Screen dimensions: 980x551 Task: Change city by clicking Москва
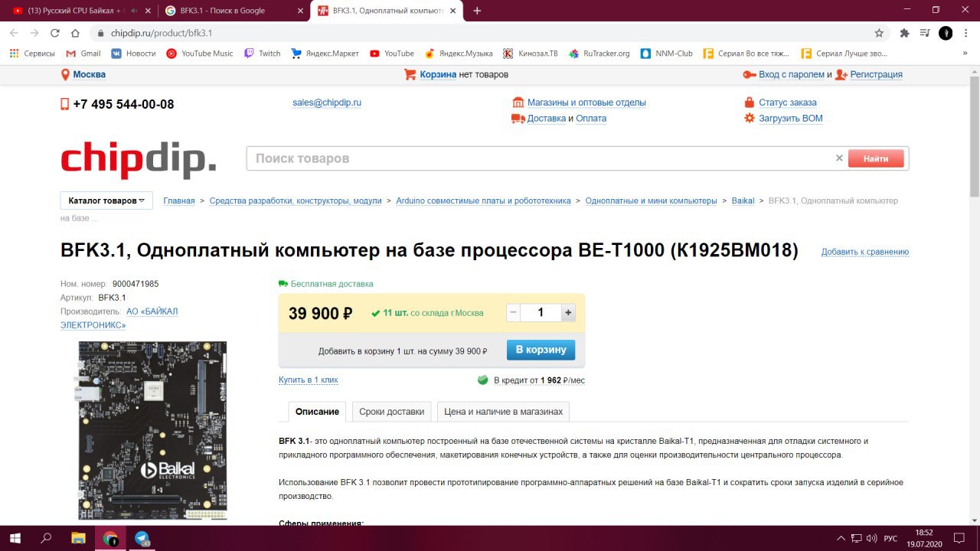click(x=90, y=74)
